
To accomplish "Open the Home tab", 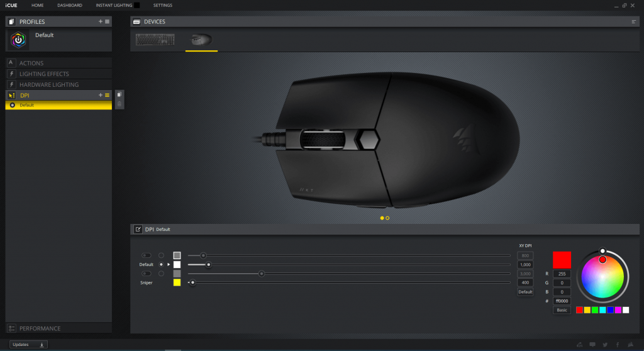I will click(x=37, y=5).
